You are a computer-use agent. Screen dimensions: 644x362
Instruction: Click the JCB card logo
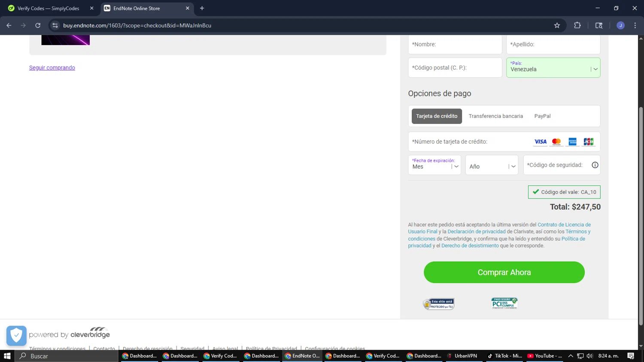(x=588, y=142)
